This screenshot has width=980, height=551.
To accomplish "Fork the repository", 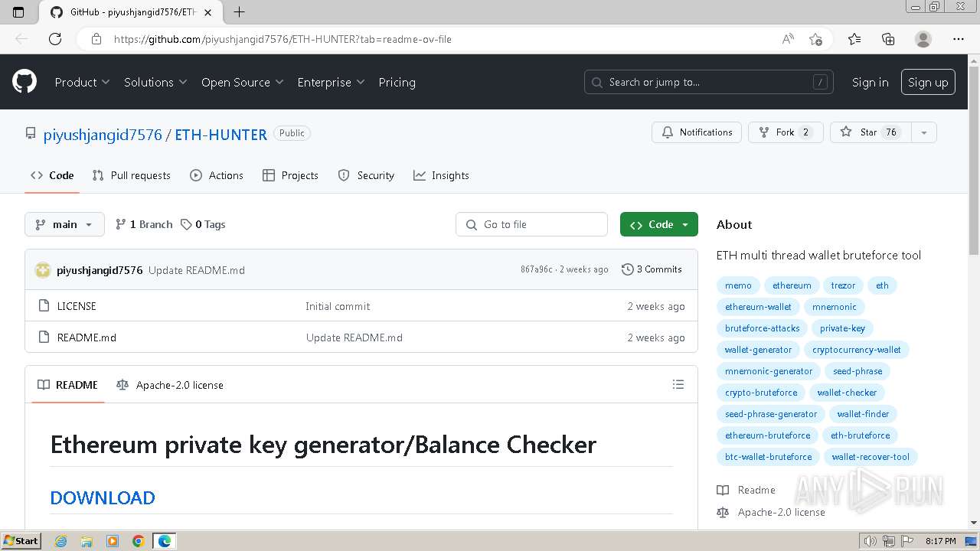I will coord(786,132).
